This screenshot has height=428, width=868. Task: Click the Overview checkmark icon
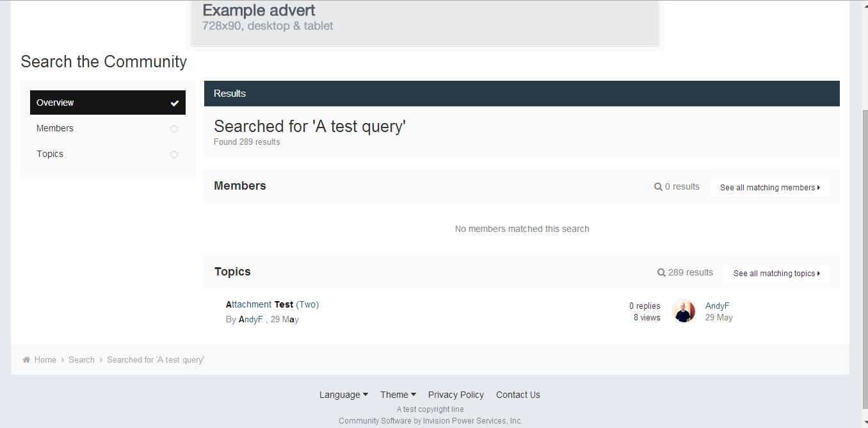coord(174,103)
